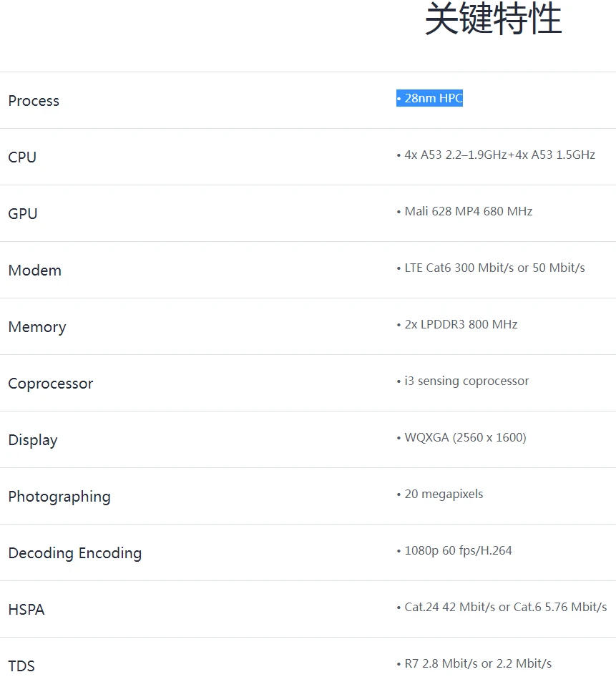616x687 pixels.
Task: Click the Decoding Encoding row label
Action: [75, 553]
